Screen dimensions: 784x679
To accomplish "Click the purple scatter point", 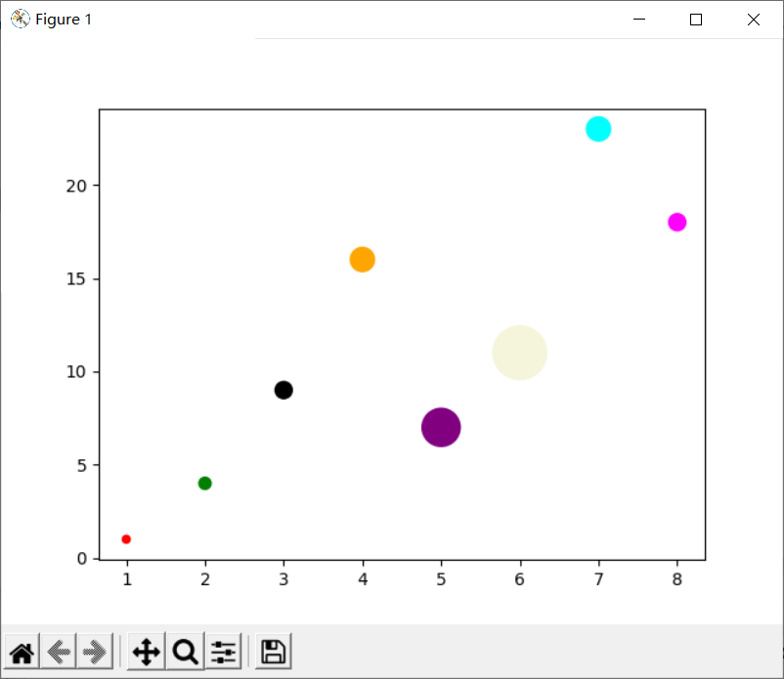I will pos(441,427).
